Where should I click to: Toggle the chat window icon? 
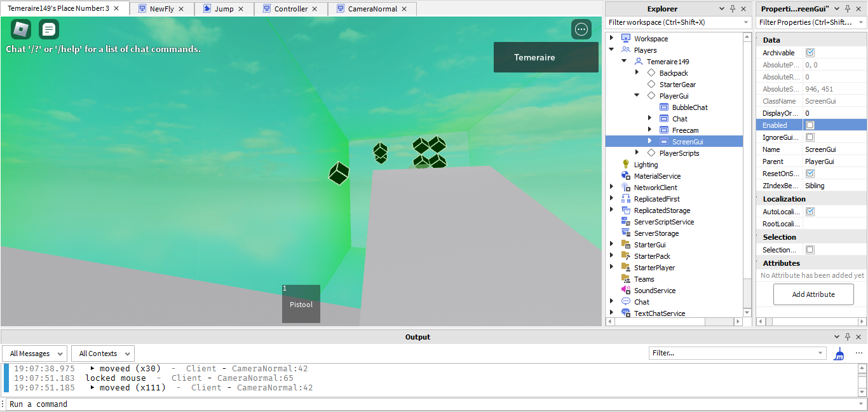49,29
